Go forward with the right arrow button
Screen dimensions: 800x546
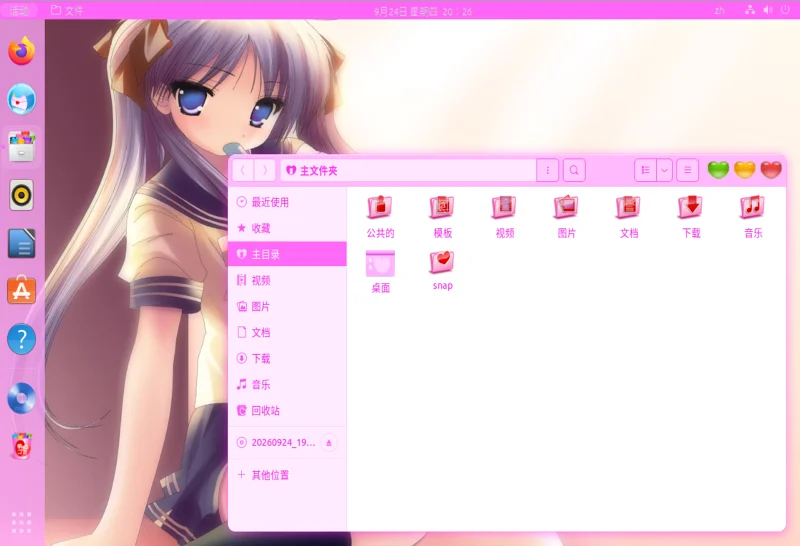tap(265, 170)
